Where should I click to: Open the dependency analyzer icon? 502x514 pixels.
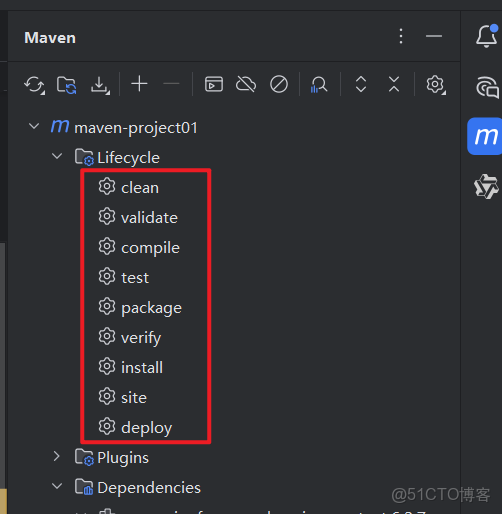tap(319, 84)
